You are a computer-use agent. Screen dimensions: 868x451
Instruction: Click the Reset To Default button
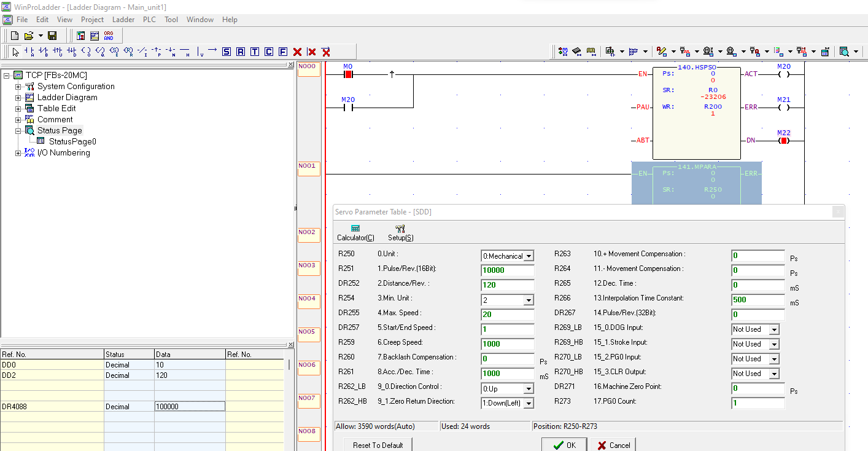click(x=378, y=445)
